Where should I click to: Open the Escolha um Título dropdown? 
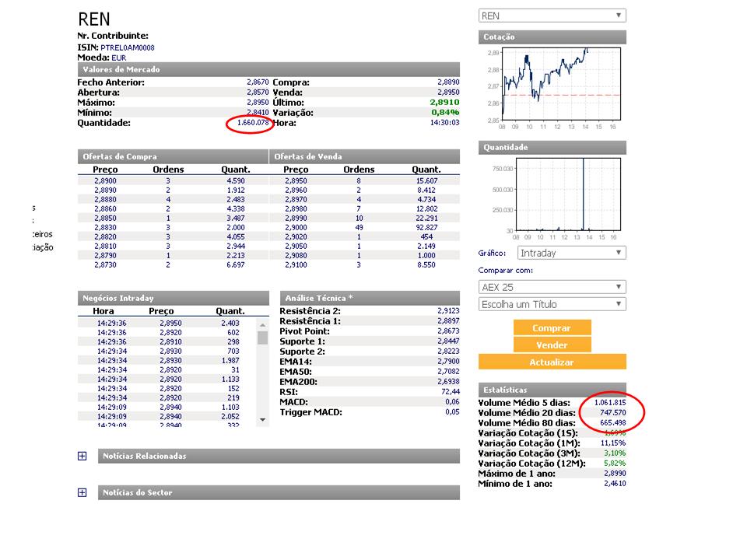552,304
